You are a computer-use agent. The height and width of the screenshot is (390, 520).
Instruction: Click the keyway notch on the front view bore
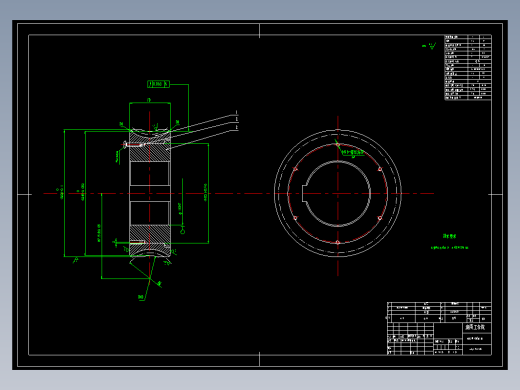point(304,194)
